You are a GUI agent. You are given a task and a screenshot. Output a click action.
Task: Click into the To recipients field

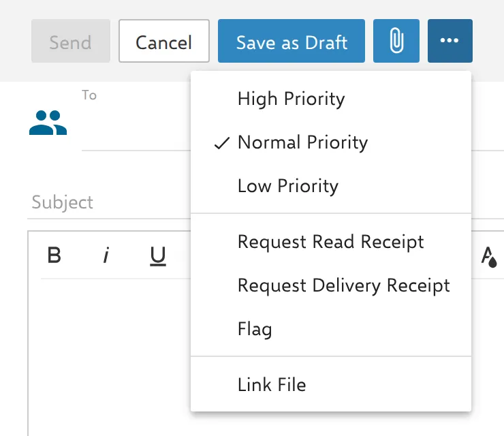136,122
